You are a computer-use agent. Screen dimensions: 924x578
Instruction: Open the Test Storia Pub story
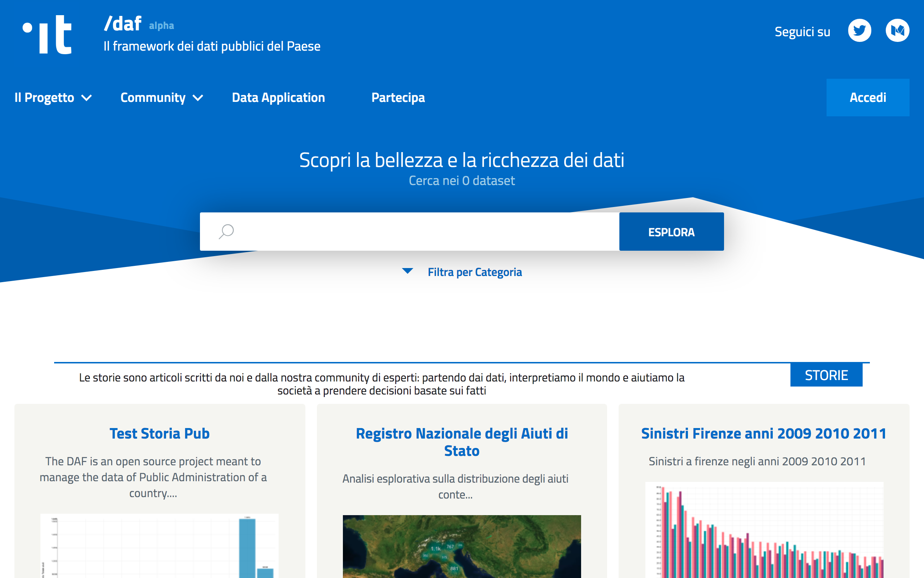coord(160,433)
